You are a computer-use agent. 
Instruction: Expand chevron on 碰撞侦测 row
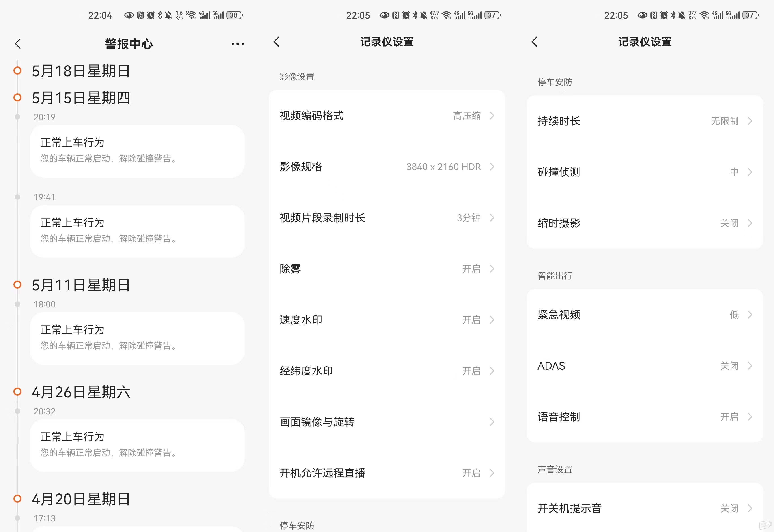[x=750, y=172]
